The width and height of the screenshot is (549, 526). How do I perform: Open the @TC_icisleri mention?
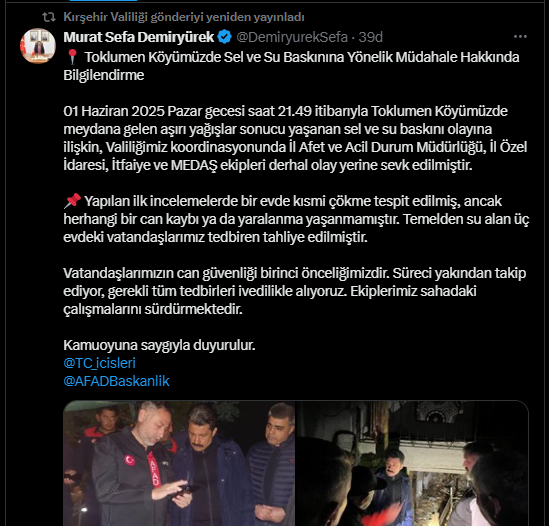(99, 363)
